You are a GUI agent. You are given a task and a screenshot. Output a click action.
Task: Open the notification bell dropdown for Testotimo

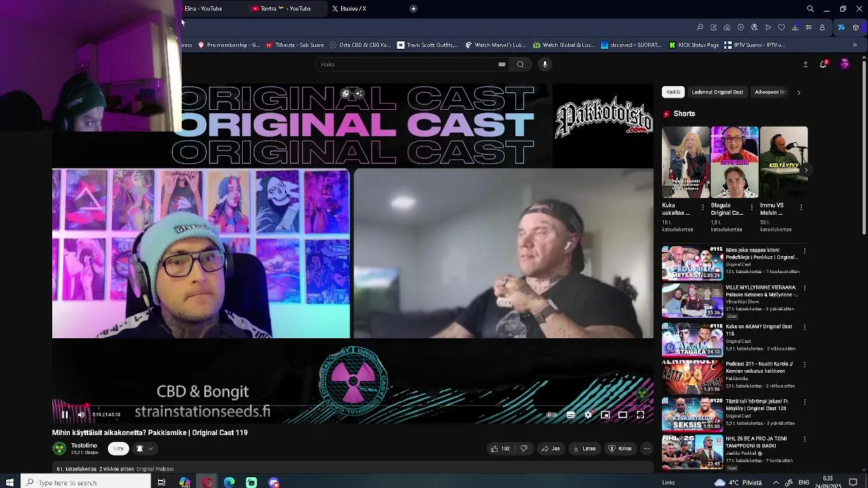(x=144, y=449)
